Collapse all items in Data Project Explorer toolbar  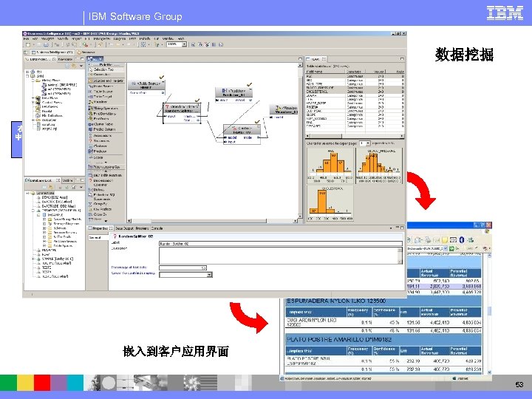pyautogui.click(x=67, y=66)
